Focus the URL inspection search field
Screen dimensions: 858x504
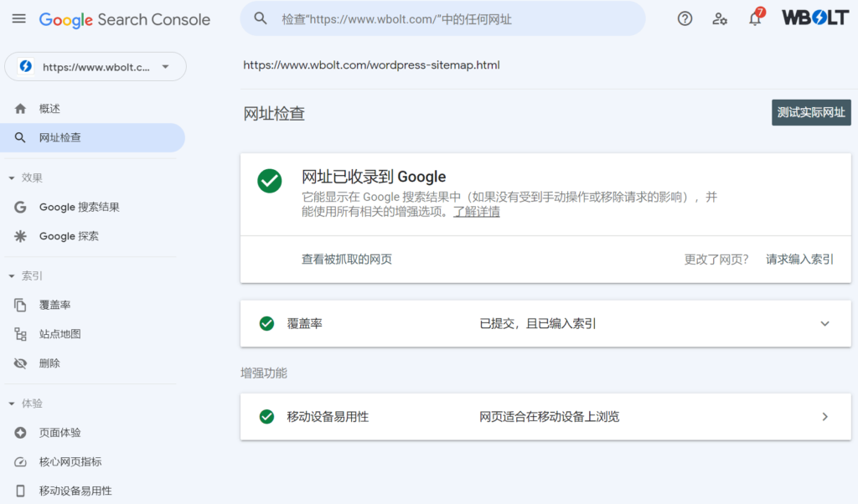[452, 18]
